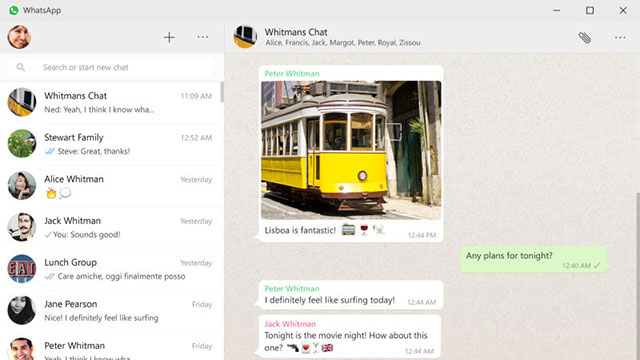Click the Whitmans Chat title in header
This screenshot has height=360, width=640.
pos(296,32)
